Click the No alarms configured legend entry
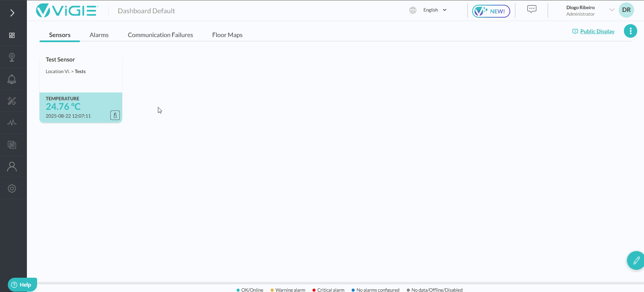 point(375,290)
